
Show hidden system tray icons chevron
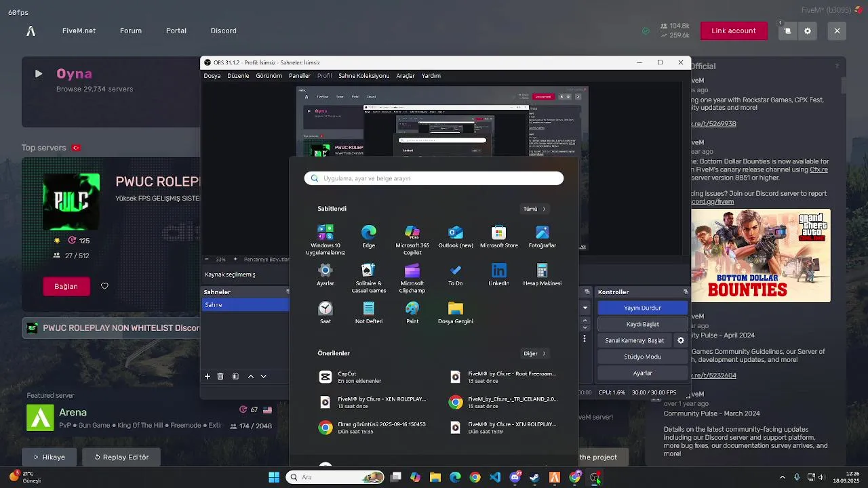point(782,477)
